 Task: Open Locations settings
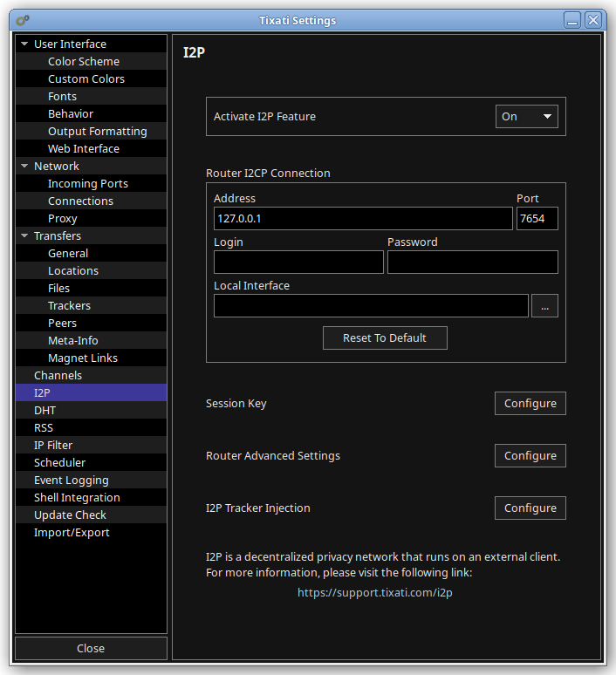[91, 270]
